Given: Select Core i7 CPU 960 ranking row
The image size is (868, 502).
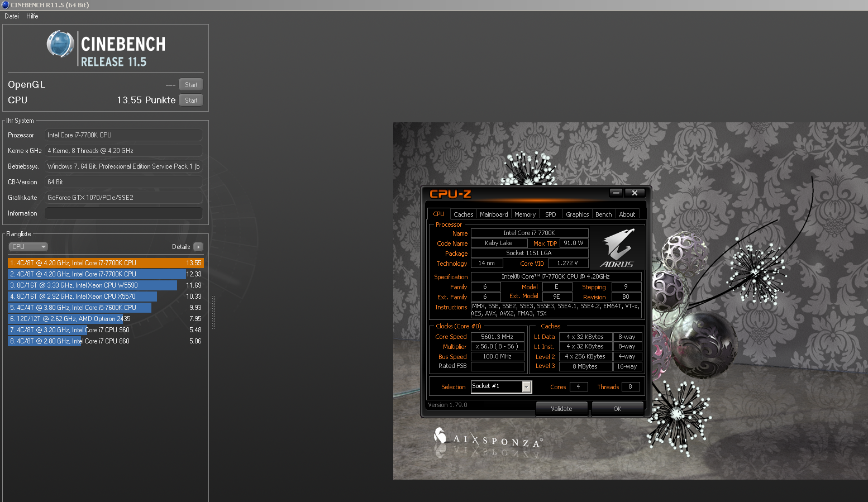Looking at the screenshot, I should (x=106, y=330).
